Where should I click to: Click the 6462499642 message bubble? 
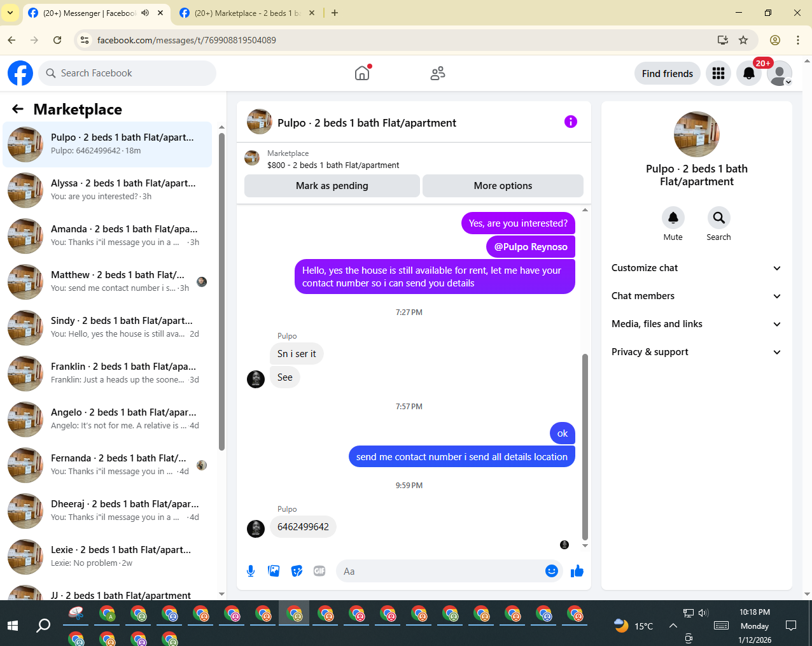tap(303, 527)
